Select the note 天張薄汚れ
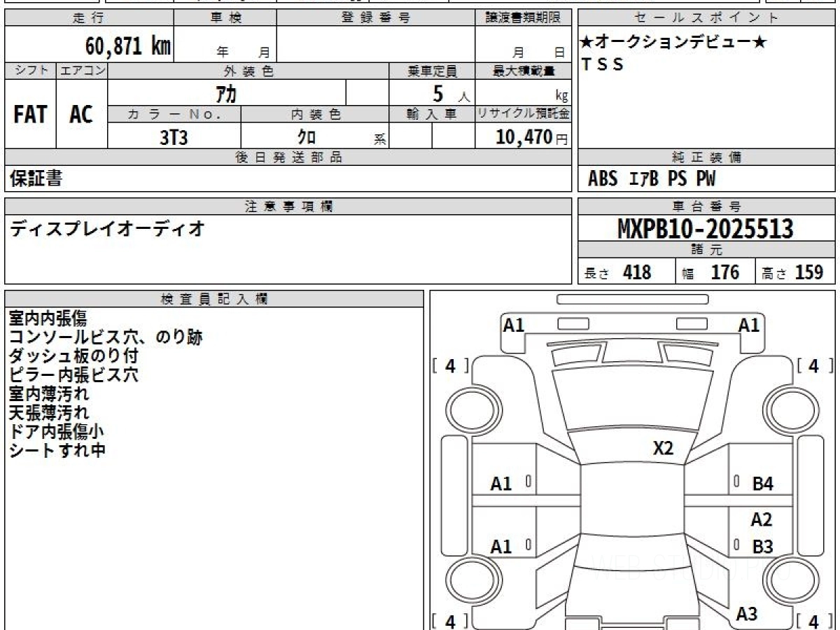Image resolution: width=840 pixels, height=630 pixels. coord(48,413)
